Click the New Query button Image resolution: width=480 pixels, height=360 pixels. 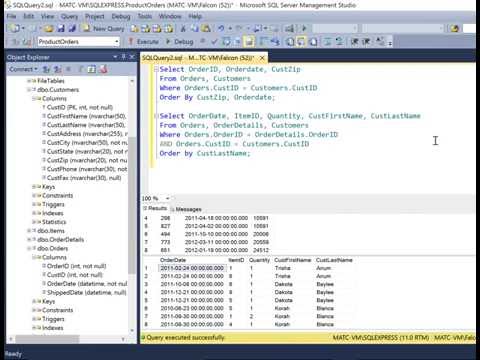coord(104,29)
